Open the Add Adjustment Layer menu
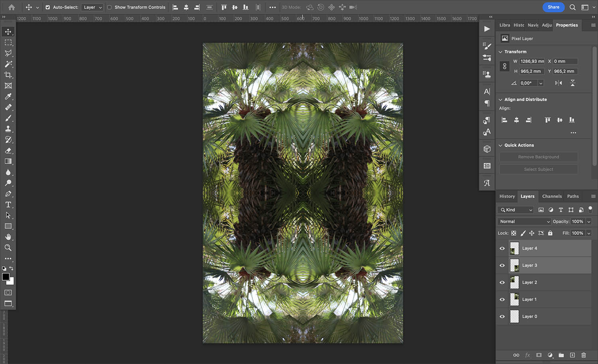598x364 pixels. (551, 355)
